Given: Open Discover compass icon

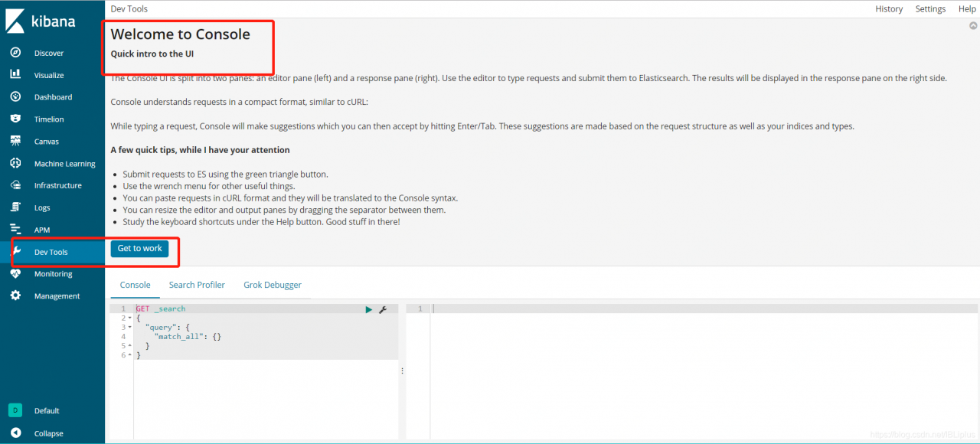Looking at the screenshot, I should pyautogui.click(x=15, y=53).
